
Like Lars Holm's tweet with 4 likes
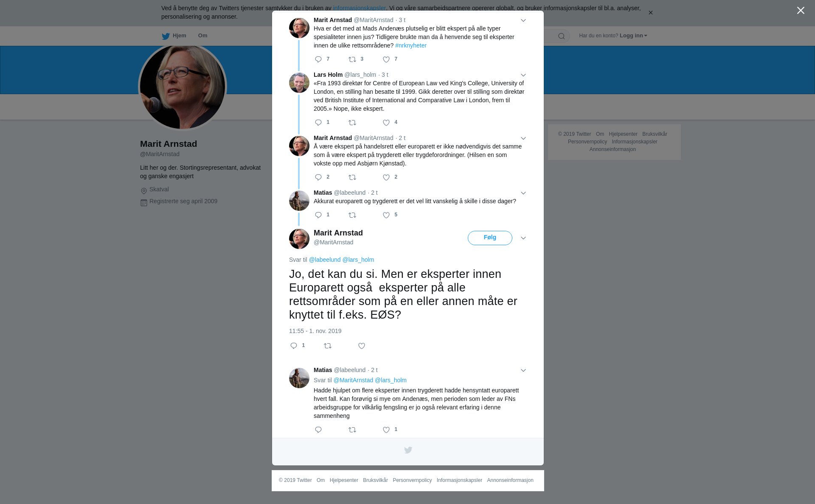coord(386,123)
